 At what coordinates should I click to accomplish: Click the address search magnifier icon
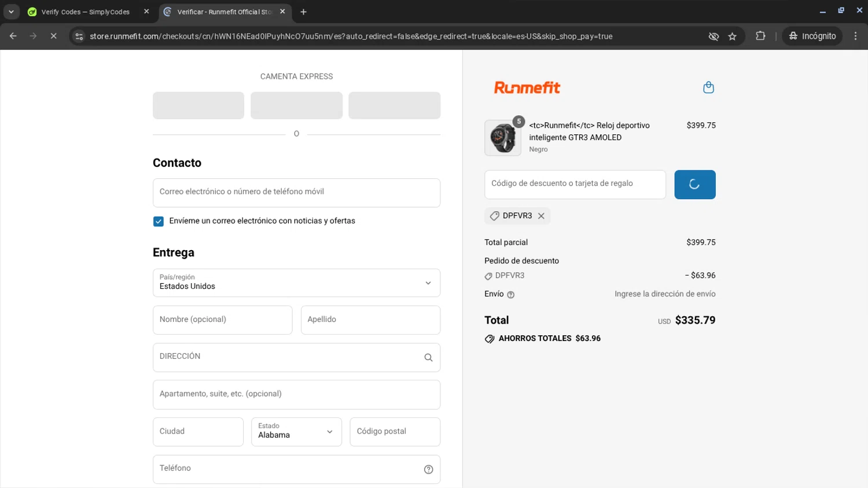[428, 357]
